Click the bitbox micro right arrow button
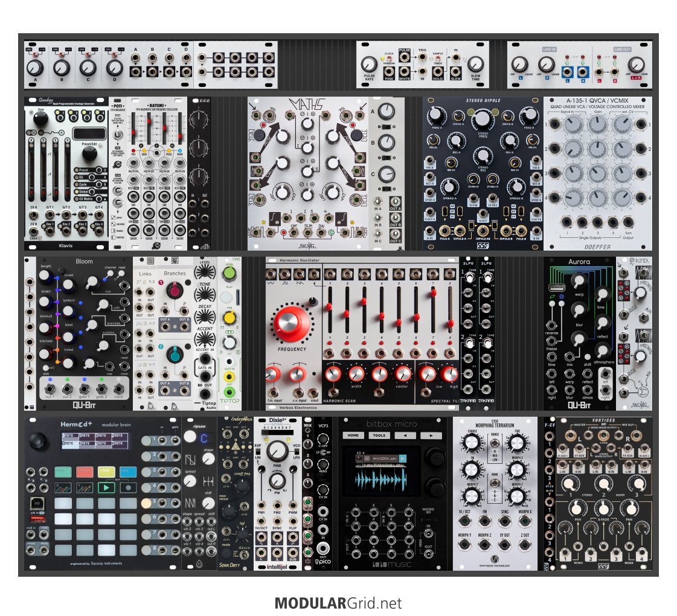Viewport: 677px width, 616px height. coord(431,435)
